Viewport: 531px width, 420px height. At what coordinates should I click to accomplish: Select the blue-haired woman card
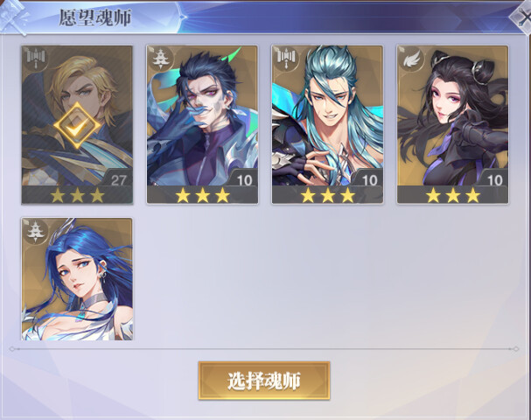(x=77, y=279)
